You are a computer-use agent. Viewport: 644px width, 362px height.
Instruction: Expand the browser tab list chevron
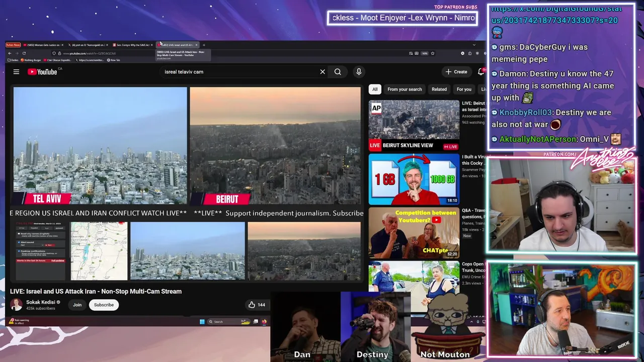473,45
